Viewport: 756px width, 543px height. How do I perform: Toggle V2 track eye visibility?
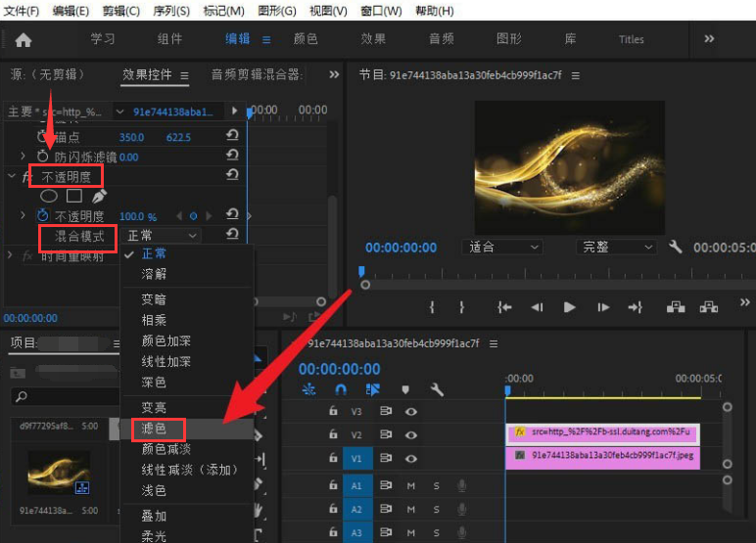(411, 435)
